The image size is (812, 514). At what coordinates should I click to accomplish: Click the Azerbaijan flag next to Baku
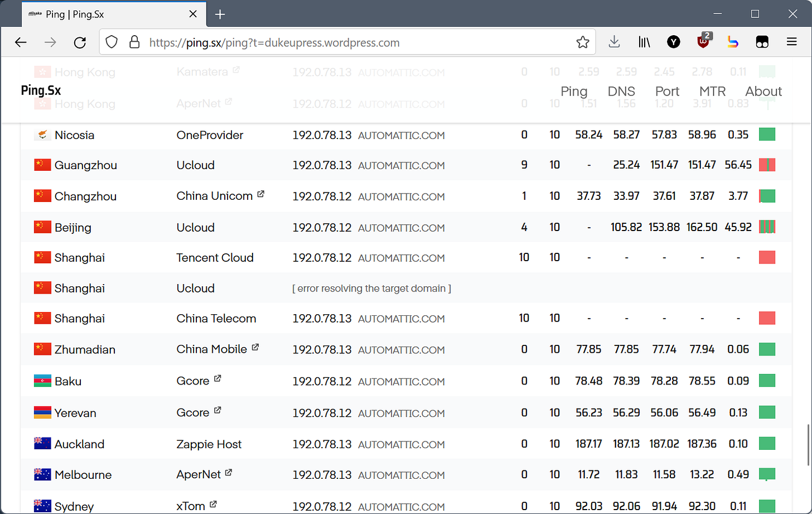coord(42,381)
